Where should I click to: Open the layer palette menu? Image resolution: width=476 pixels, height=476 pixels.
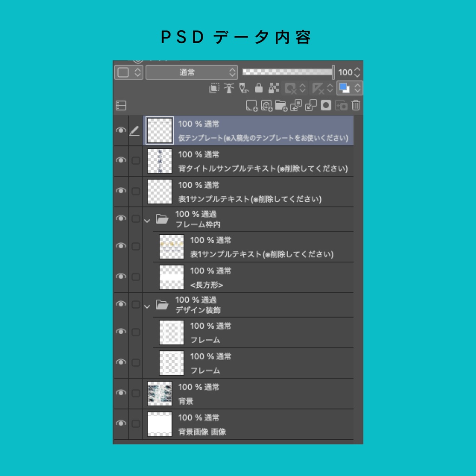point(121,105)
